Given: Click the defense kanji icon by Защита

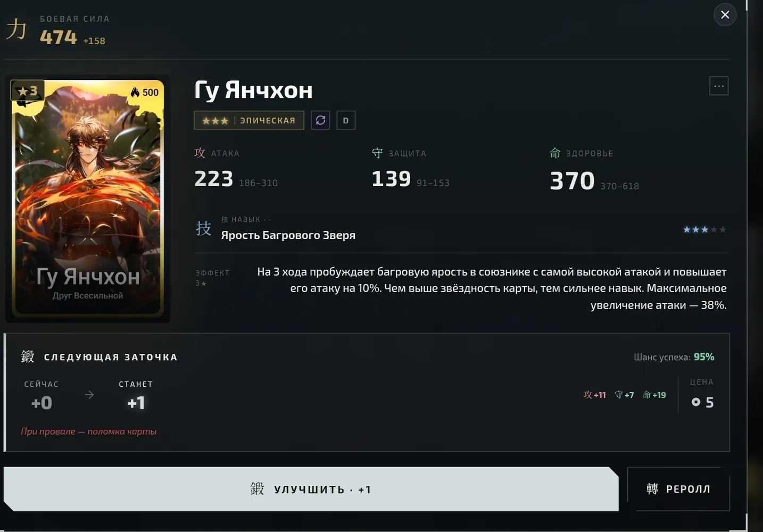Looking at the screenshot, I should coord(377,153).
